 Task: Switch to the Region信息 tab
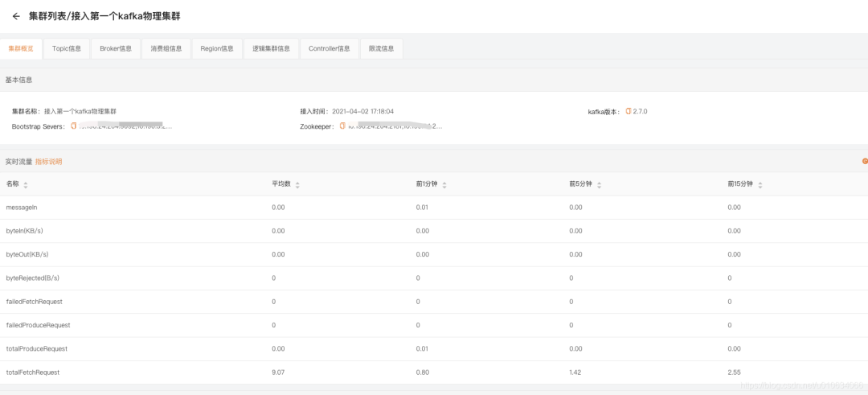coord(217,49)
